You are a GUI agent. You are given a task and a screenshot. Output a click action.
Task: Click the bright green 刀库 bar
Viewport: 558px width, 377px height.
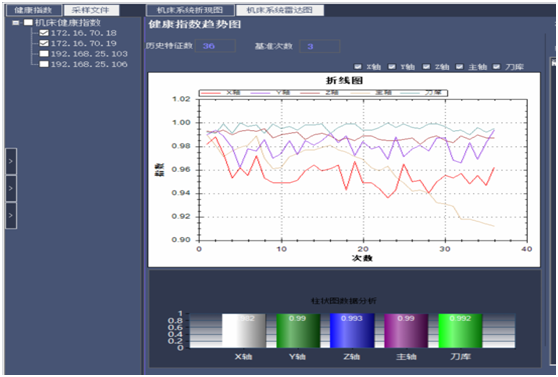tap(460, 331)
